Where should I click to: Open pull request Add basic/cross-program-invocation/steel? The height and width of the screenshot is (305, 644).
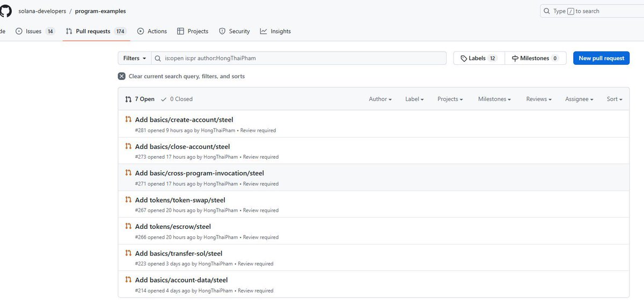point(200,173)
